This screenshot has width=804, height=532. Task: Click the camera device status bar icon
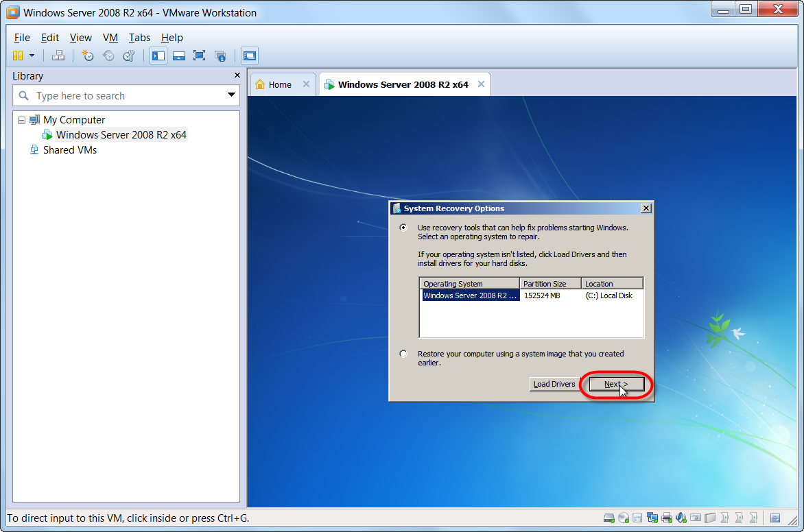click(x=696, y=518)
